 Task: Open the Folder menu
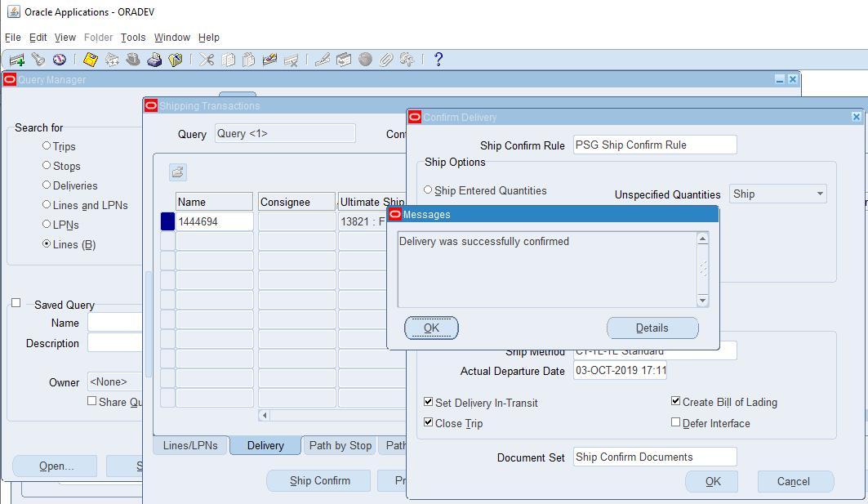pos(98,37)
